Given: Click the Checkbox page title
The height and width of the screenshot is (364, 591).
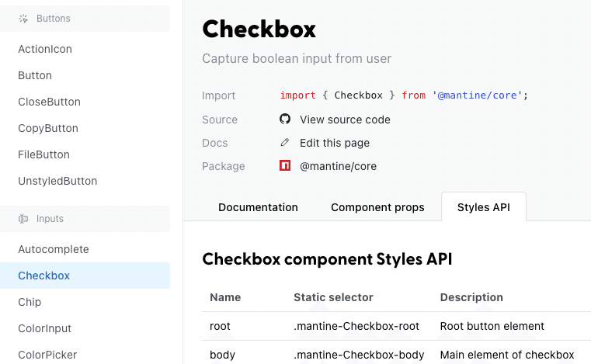Looking at the screenshot, I should click(259, 29).
